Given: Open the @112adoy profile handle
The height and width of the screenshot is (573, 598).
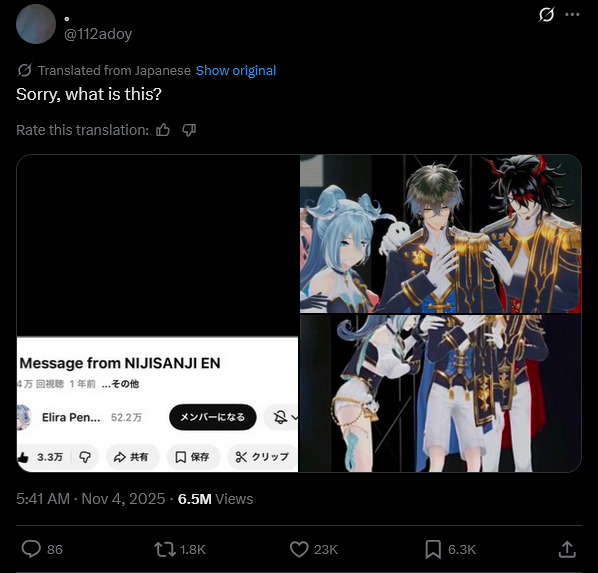Looking at the screenshot, I should coord(98,34).
